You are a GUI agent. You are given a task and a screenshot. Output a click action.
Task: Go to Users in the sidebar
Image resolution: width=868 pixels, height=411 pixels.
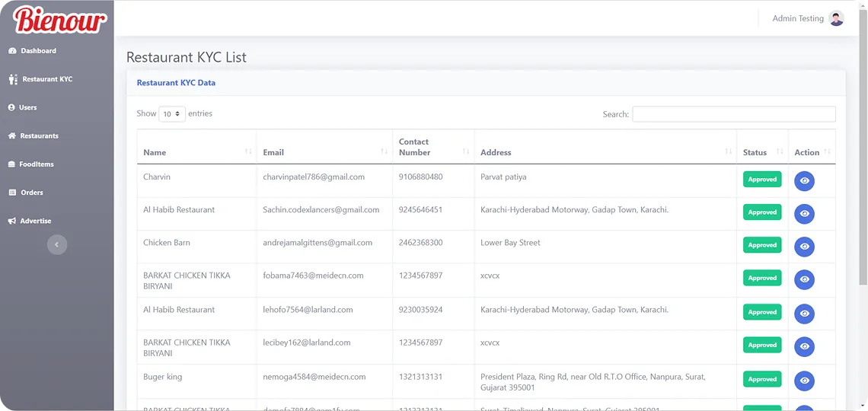23,107
